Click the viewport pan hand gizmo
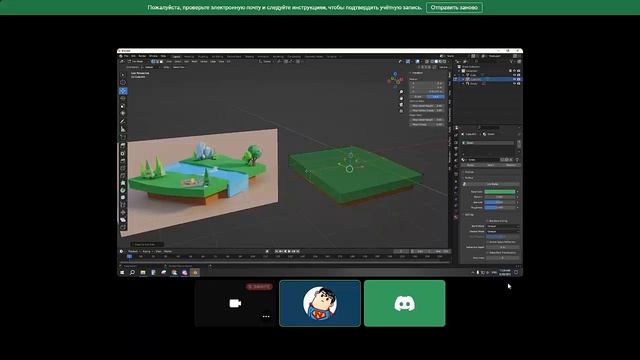The width and height of the screenshot is (640, 360). coord(401,98)
